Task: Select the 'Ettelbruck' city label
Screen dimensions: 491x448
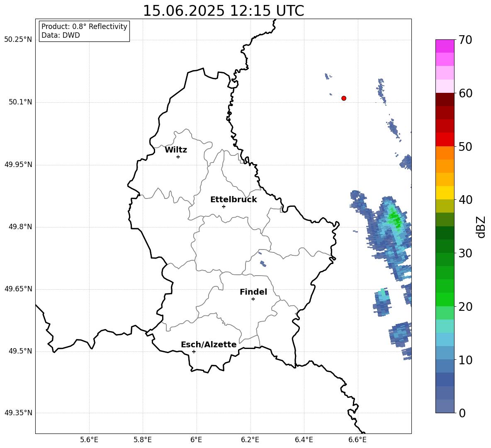Action: coord(233,200)
